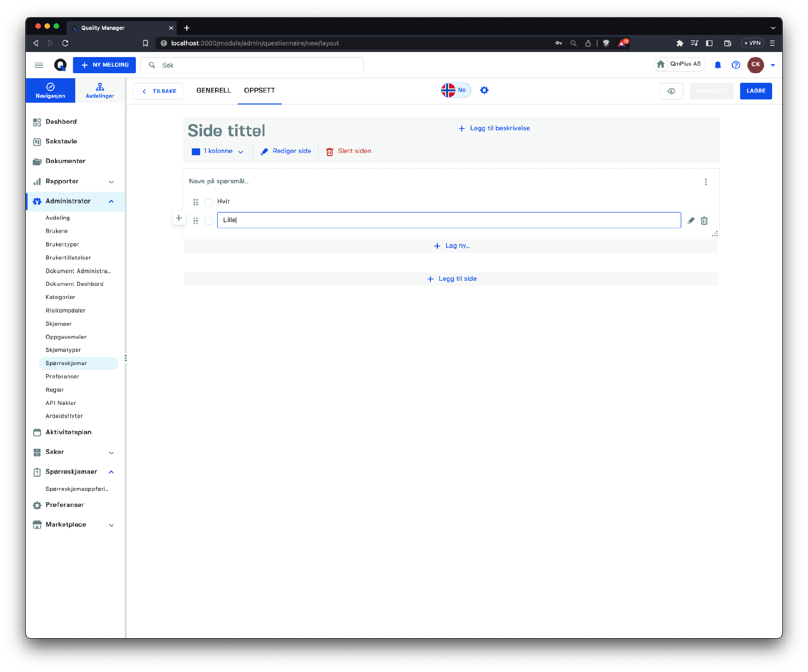Viewport: 808px width, 672px height.
Task: Open the 1 kolonne dropdown
Action: tap(218, 151)
